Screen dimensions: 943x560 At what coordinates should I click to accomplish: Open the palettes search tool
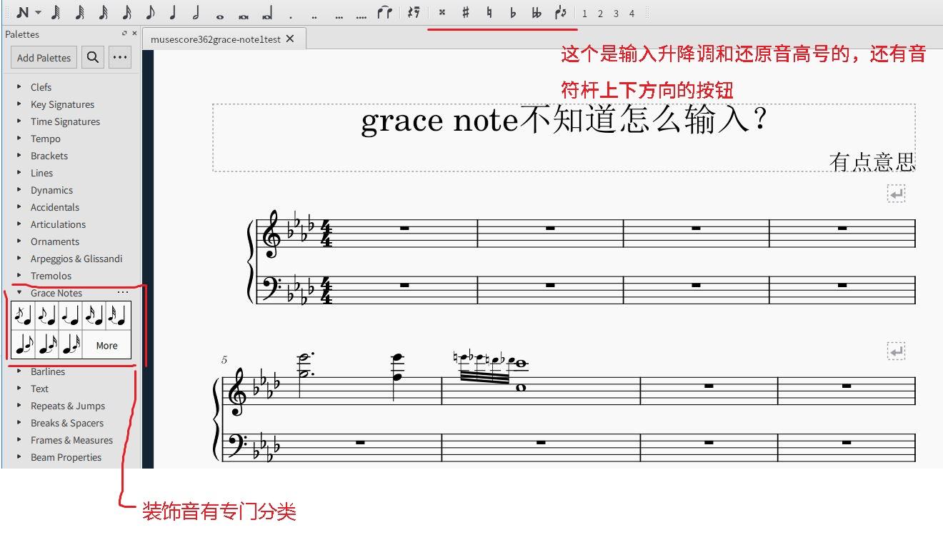pos(93,57)
